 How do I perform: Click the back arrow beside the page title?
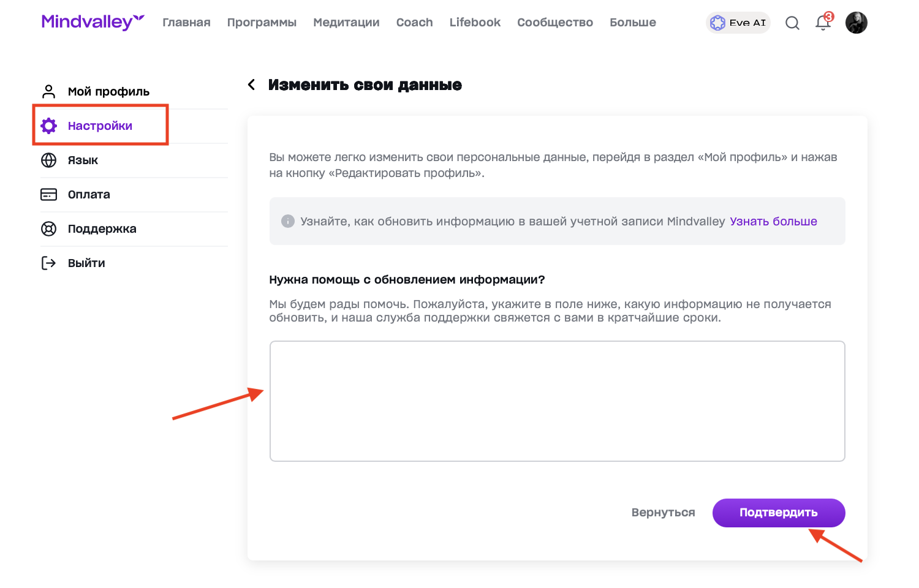coord(251,85)
